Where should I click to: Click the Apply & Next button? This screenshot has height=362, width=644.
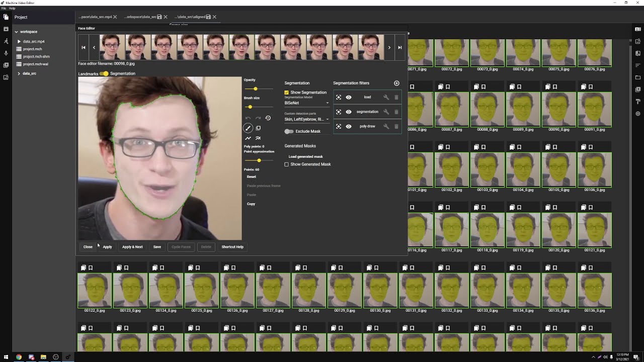pyautogui.click(x=132, y=247)
